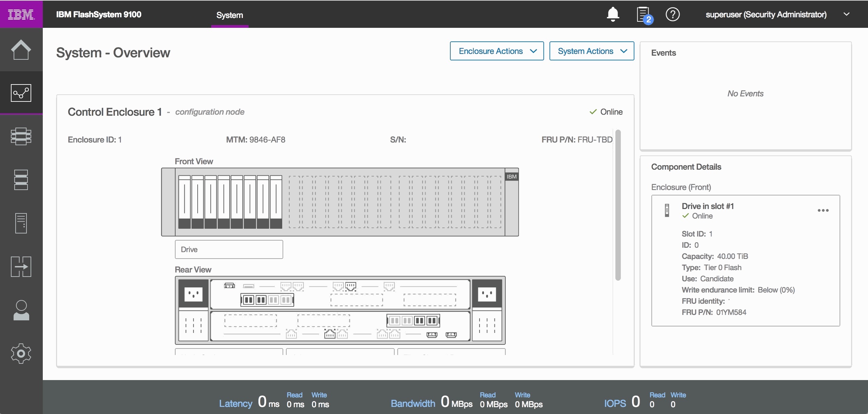Click the enclosure panel vertical scrollbar
Image resolution: width=868 pixels, height=414 pixels.
click(x=618, y=205)
